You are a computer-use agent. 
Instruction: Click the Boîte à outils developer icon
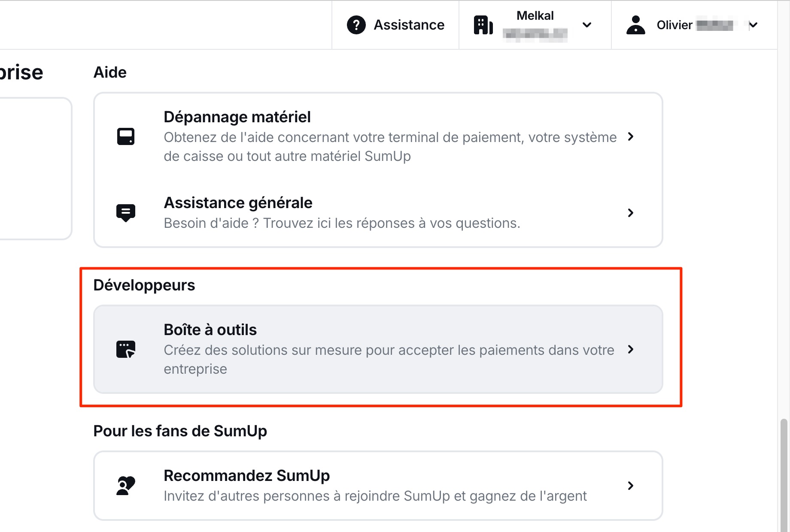126,349
